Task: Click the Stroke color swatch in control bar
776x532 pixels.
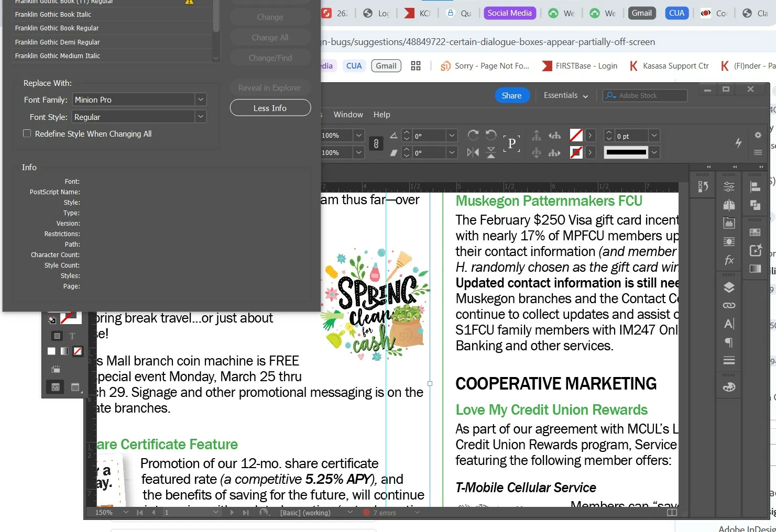Action: (x=576, y=153)
